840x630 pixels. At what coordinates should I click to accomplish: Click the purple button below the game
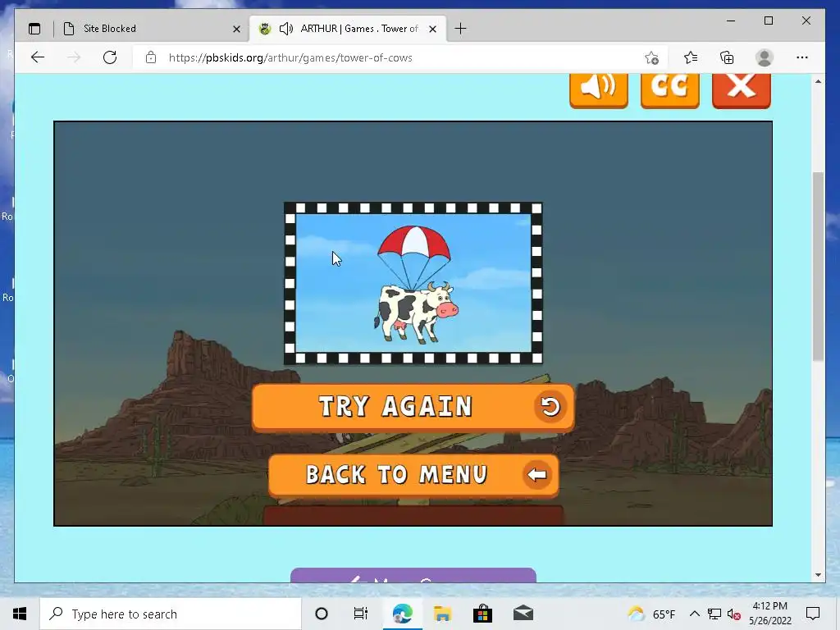coord(413,575)
